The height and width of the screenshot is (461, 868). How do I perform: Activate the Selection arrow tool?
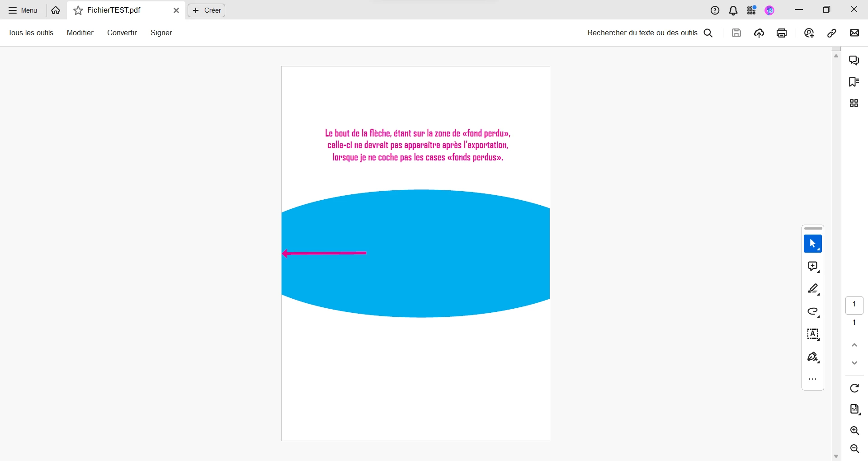click(x=813, y=244)
